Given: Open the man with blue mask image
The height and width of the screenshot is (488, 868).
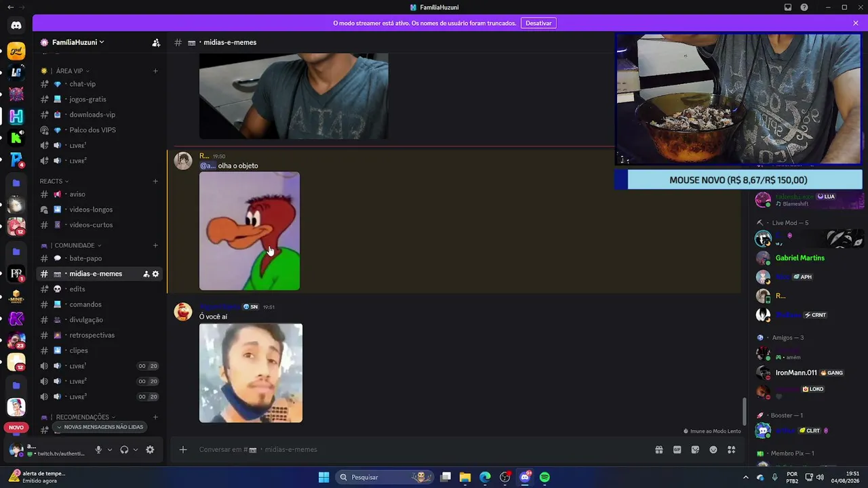Looking at the screenshot, I should (251, 373).
